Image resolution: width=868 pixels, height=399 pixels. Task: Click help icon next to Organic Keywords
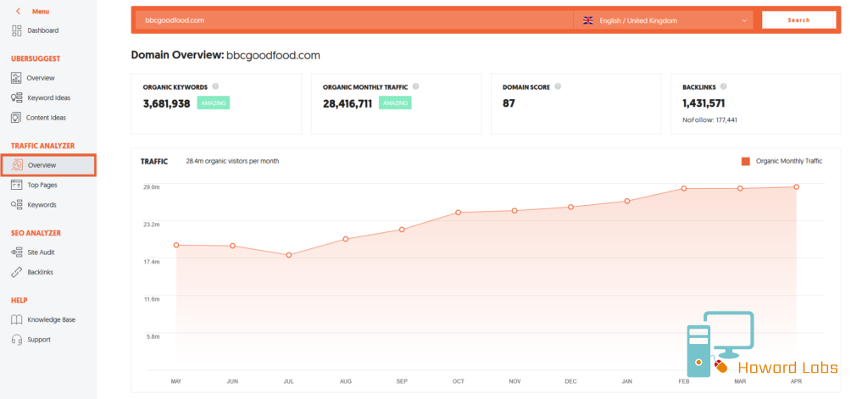click(215, 86)
